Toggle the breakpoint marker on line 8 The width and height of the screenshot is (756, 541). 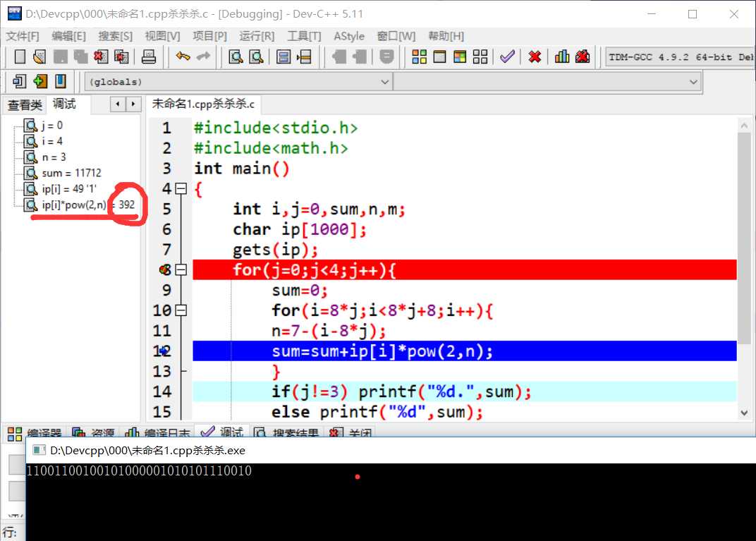(x=165, y=270)
